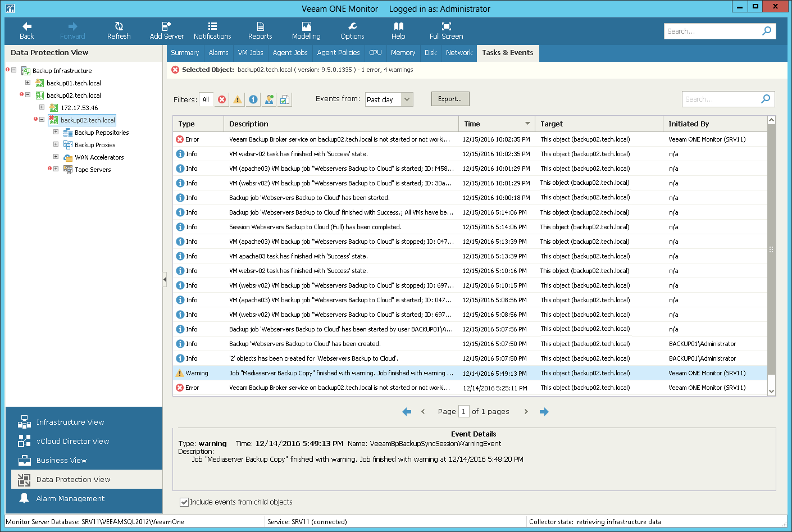The height and width of the screenshot is (532, 792).
Task: Open Add Server wizard
Action: pos(166,31)
